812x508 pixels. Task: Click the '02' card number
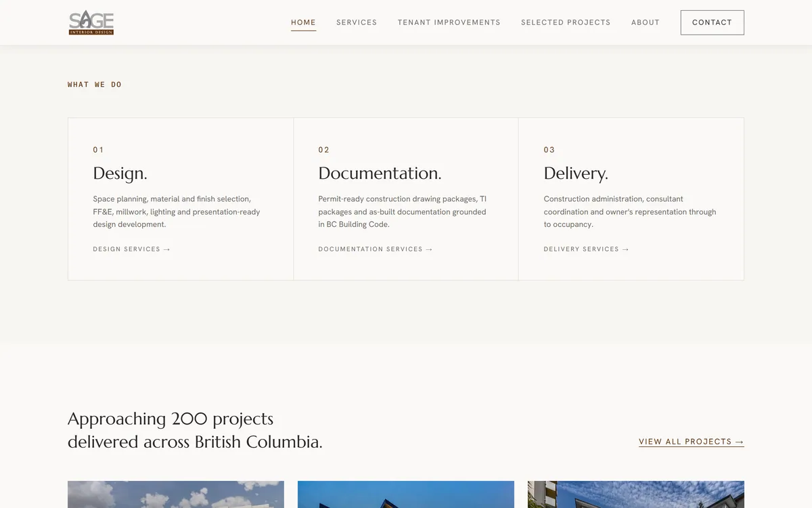pyautogui.click(x=324, y=150)
